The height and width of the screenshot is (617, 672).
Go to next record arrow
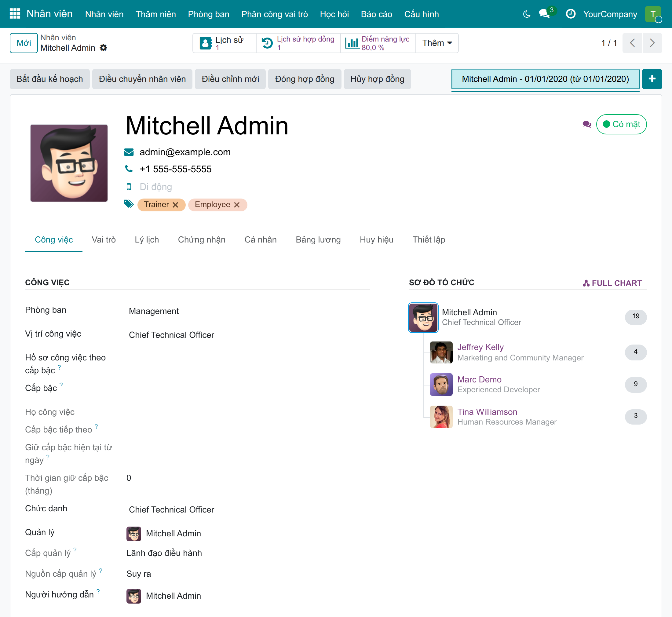click(652, 43)
